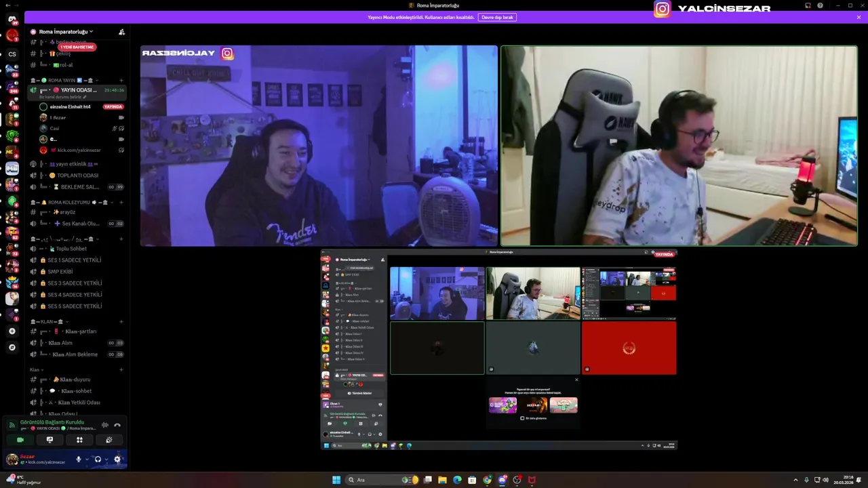
Task: Show hidden system tray icons
Action: click(796, 480)
